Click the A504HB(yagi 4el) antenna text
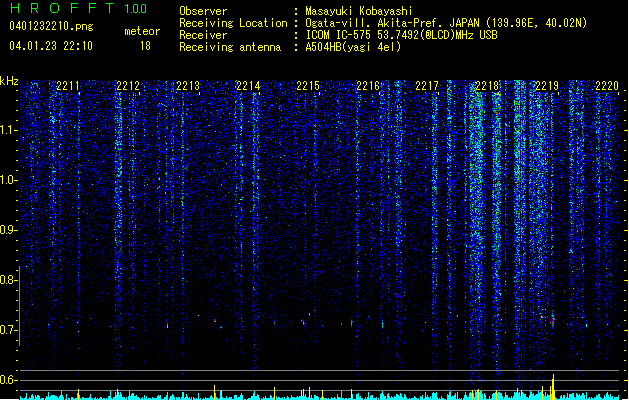The width and height of the screenshot is (629, 400). [353, 47]
